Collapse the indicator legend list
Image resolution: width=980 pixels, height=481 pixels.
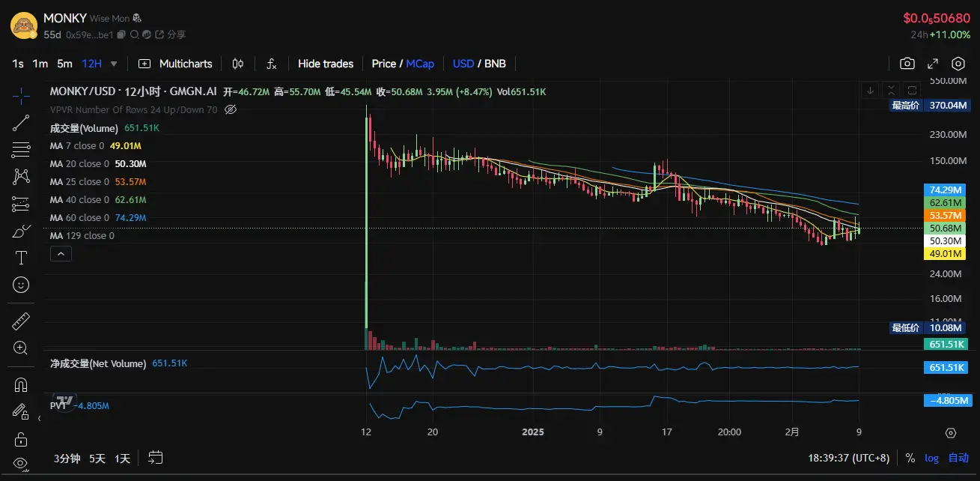[61, 254]
